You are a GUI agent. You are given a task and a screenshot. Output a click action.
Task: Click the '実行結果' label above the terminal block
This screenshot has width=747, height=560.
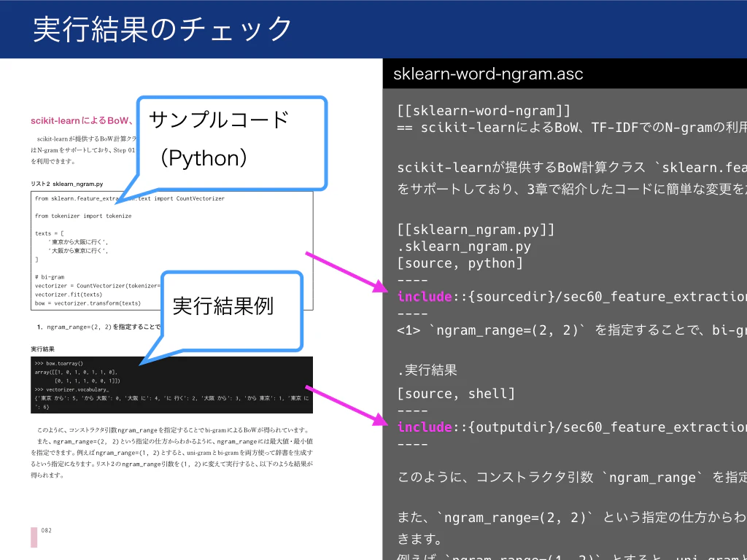click(43, 349)
